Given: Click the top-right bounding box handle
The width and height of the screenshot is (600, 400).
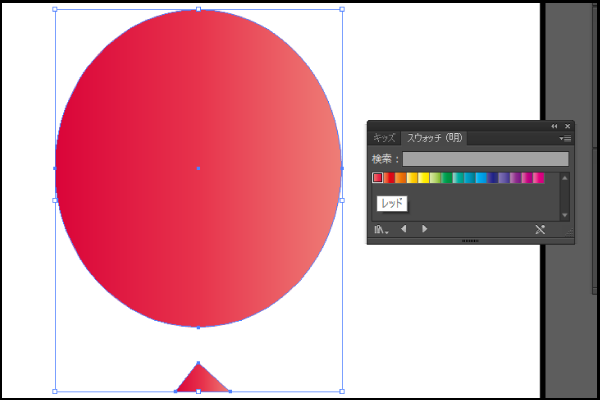Looking at the screenshot, I should click(341, 9).
